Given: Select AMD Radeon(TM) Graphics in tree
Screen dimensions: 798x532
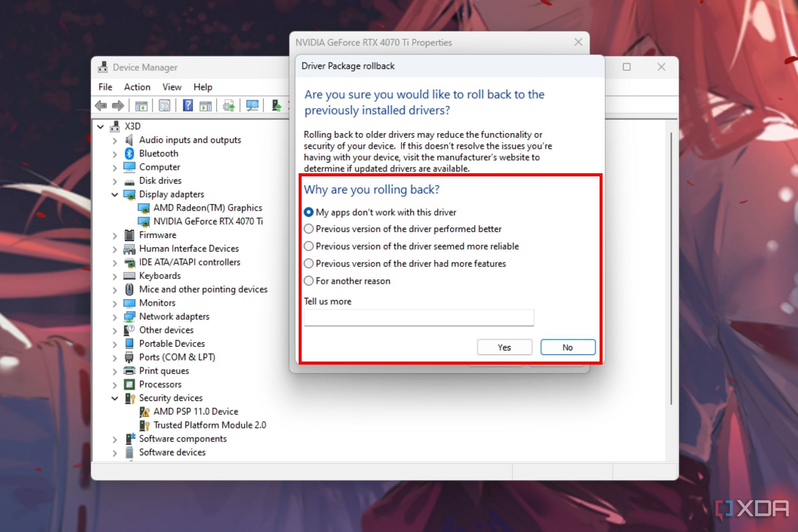Looking at the screenshot, I should [x=207, y=208].
